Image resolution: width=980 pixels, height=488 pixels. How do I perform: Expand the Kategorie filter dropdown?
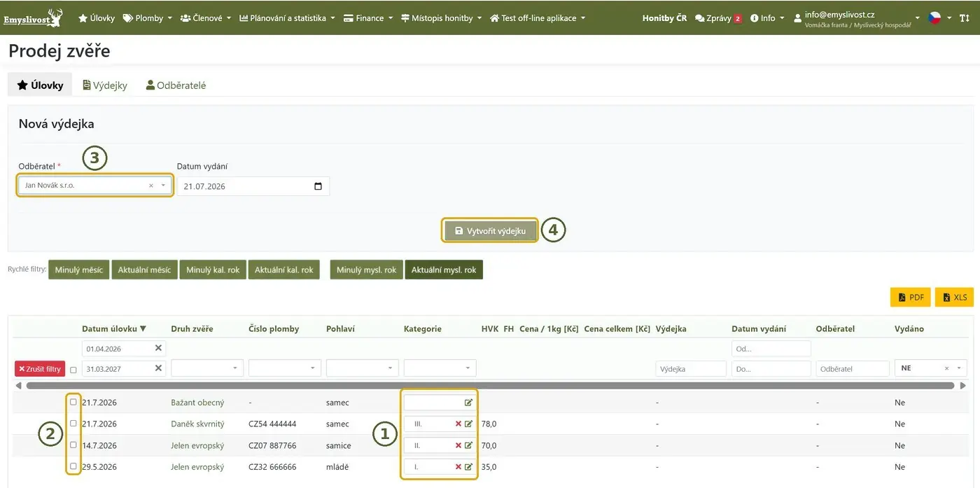click(x=440, y=368)
